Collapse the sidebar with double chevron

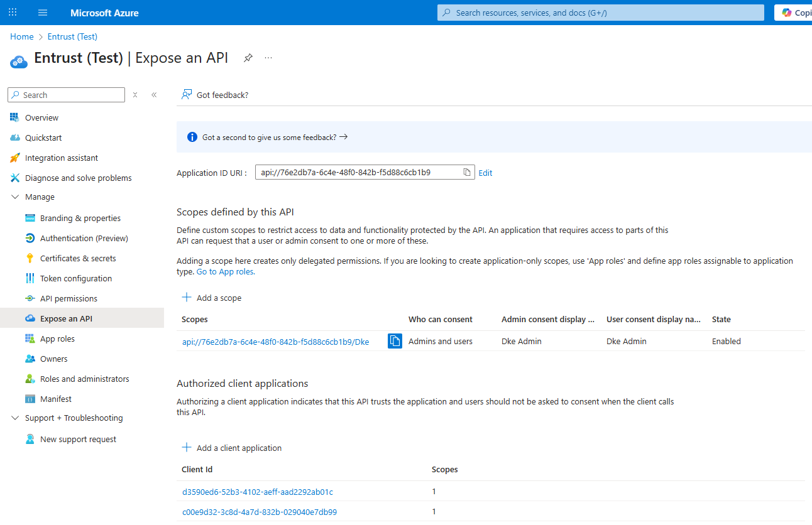pos(154,95)
